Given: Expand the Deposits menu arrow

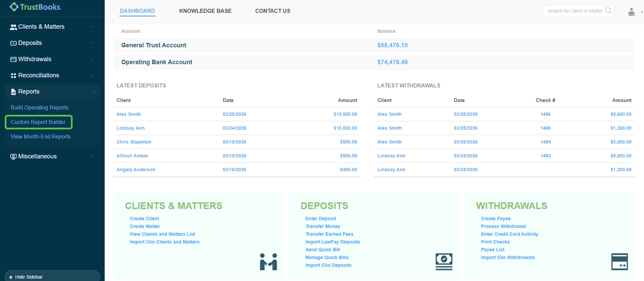Looking at the screenshot, I should (92, 43).
